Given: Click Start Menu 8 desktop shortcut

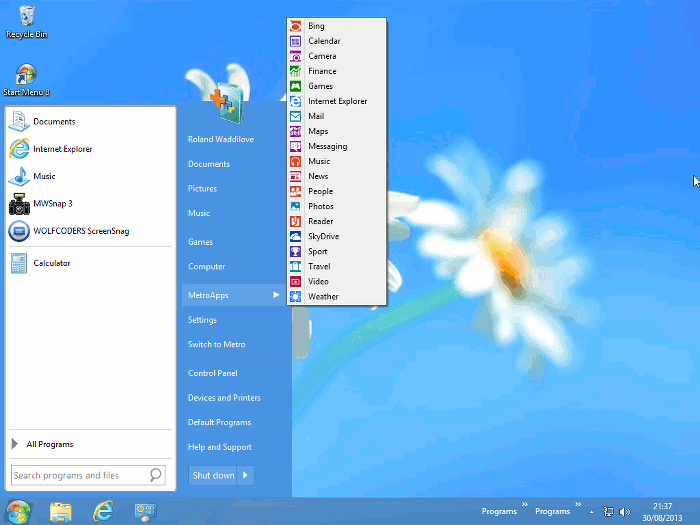Looking at the screenshot, I should click(x=26, y=80).
